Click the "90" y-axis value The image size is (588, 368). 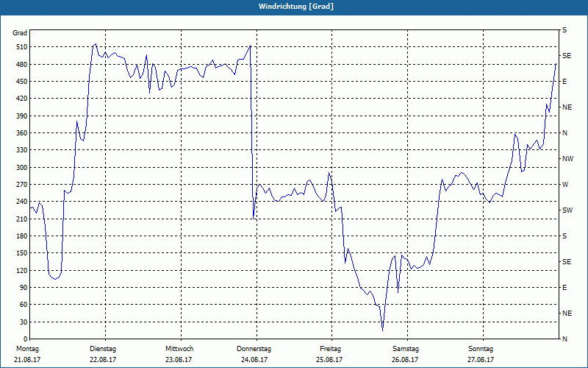(24, 288)
